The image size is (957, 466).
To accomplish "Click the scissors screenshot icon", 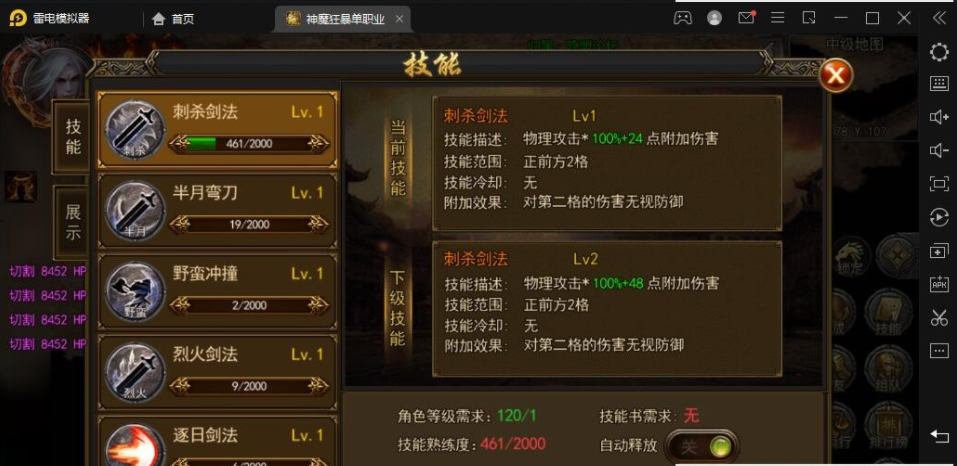I will tap(939, 317).
